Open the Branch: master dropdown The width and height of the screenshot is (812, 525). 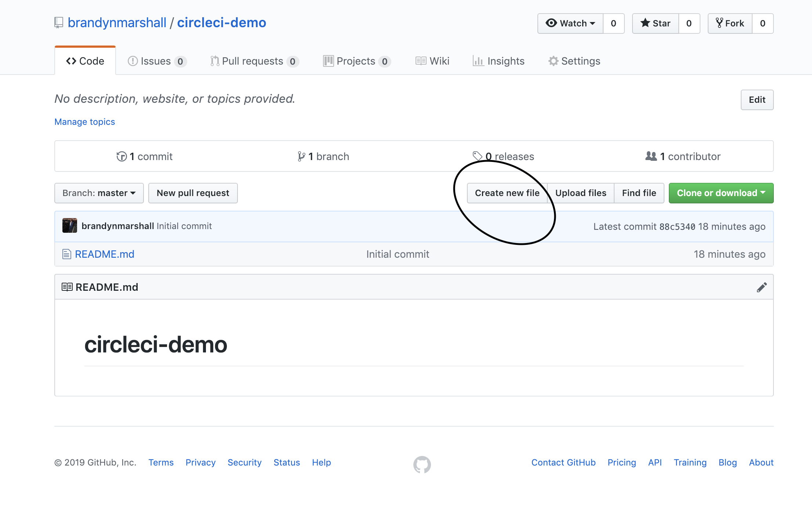tap(99, 193)
